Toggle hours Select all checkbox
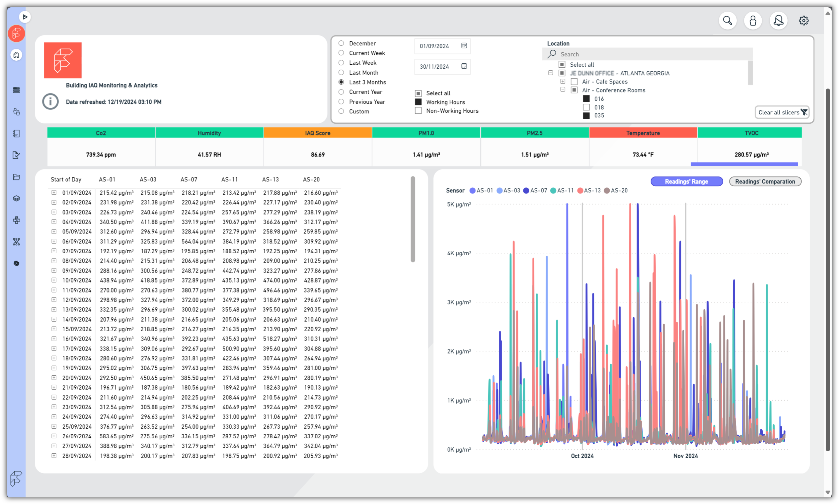Viewport: 839px width, 504px height. tap(419, 93)
